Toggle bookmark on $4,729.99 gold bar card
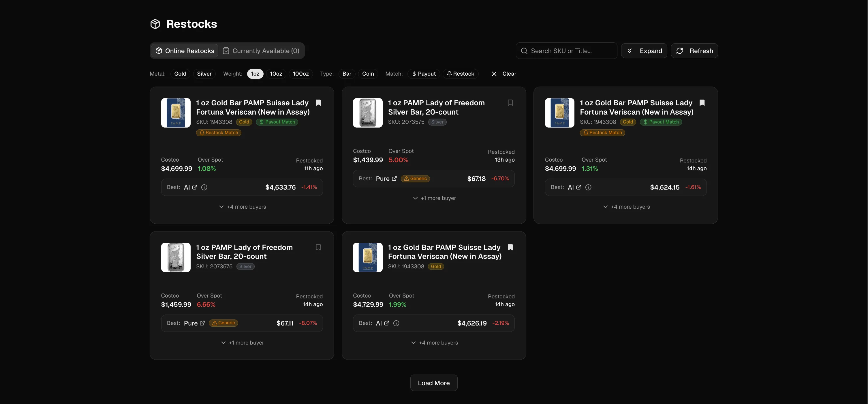Image resolution: width=868 pixels, height=404 pixels. (x=510, y=247)
